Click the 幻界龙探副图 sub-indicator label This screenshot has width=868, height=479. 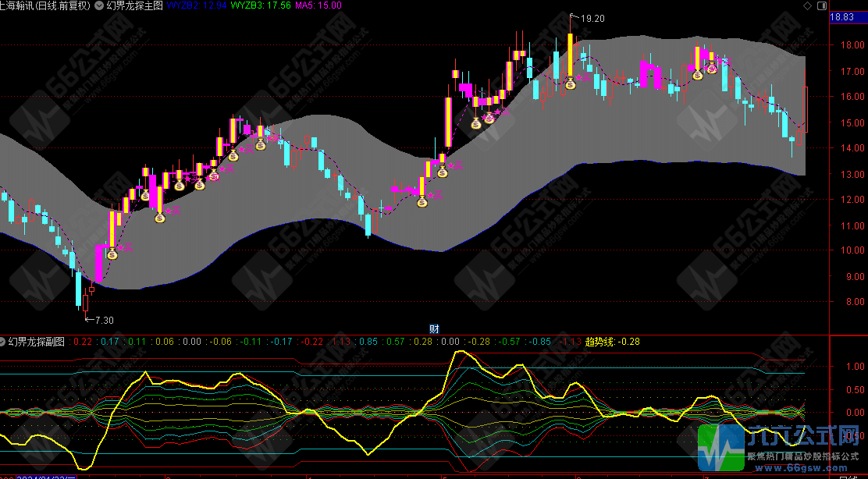click(37, 341)
